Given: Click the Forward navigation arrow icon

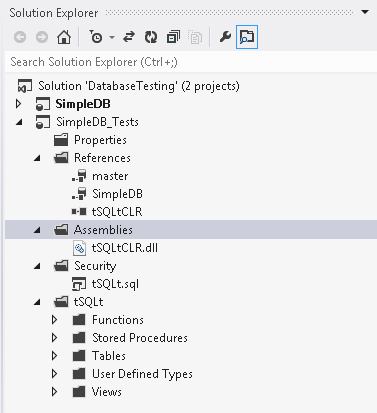Looking at the screenshot, I should point(42,37).
